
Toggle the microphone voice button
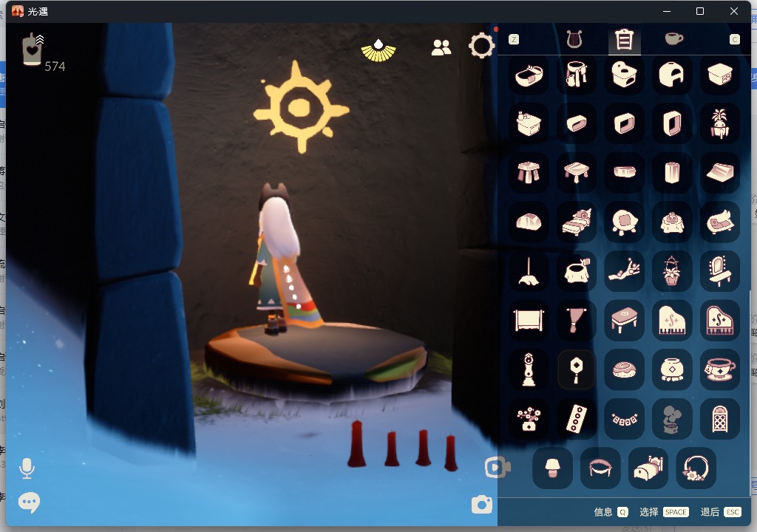27,468
